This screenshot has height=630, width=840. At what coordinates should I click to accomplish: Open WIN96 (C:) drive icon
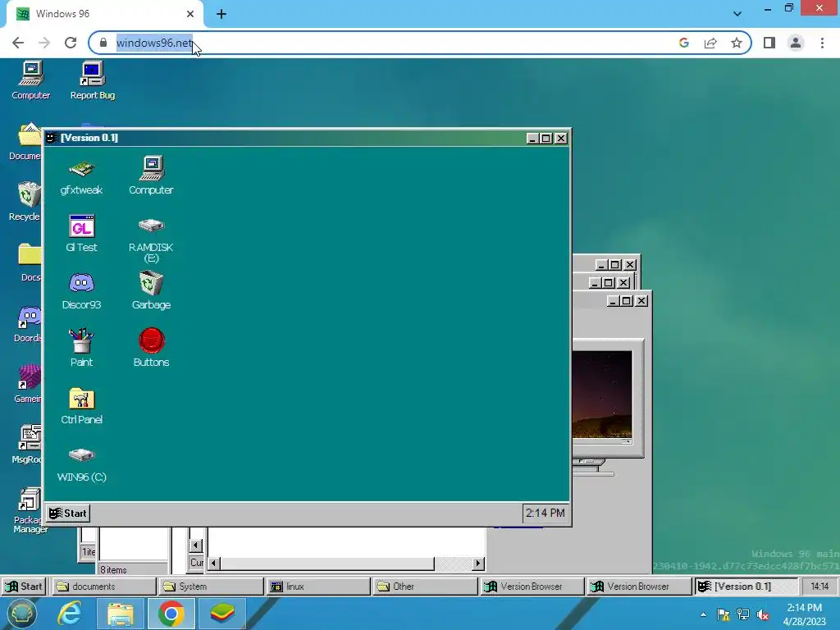[81, 464]
